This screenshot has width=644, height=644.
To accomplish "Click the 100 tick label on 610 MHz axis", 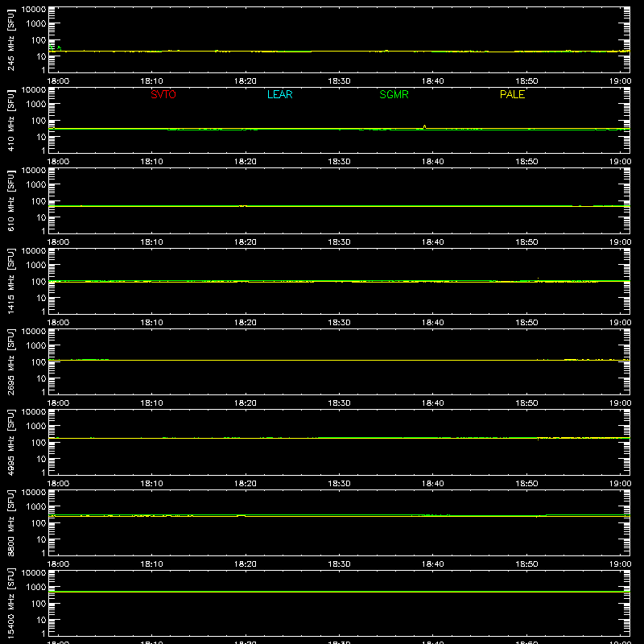I will 39,201.
